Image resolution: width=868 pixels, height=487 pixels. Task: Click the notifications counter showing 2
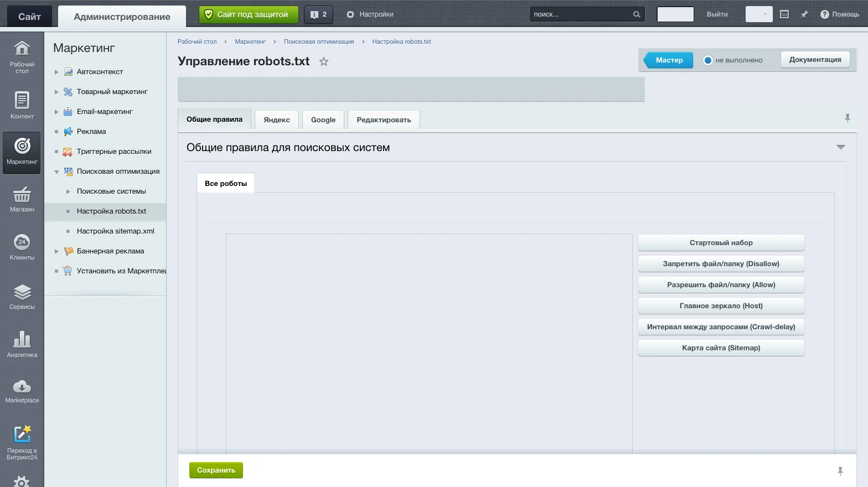coord(319,14)
